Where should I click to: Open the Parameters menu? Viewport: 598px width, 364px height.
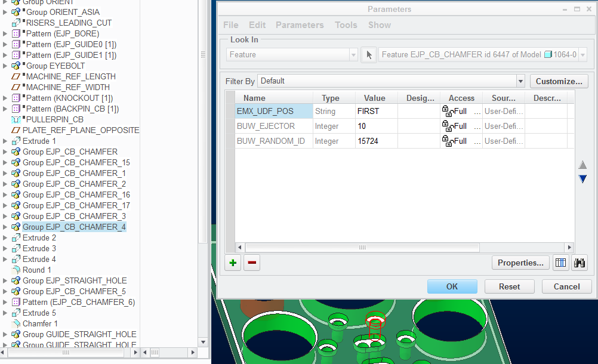[300, 25]
